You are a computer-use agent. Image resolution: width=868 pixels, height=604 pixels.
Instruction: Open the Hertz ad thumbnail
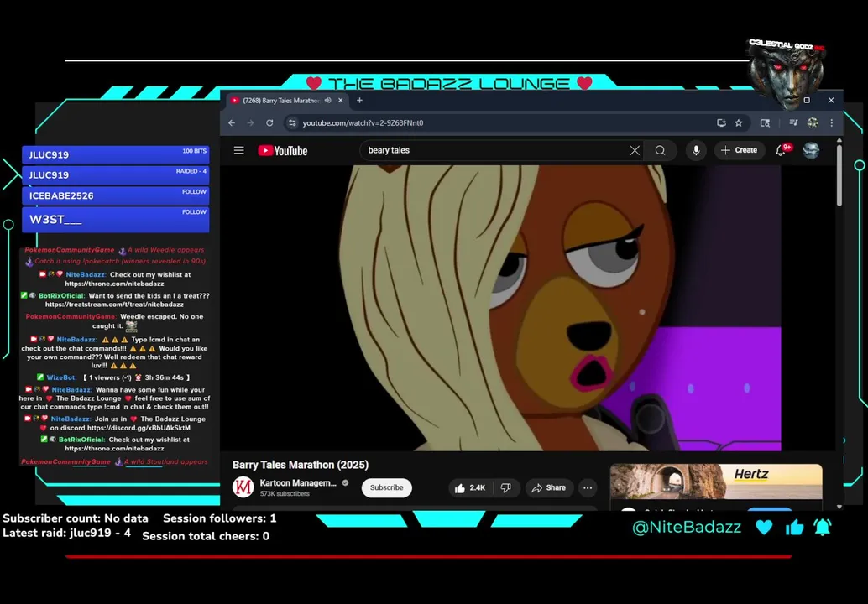pos(716,482)
